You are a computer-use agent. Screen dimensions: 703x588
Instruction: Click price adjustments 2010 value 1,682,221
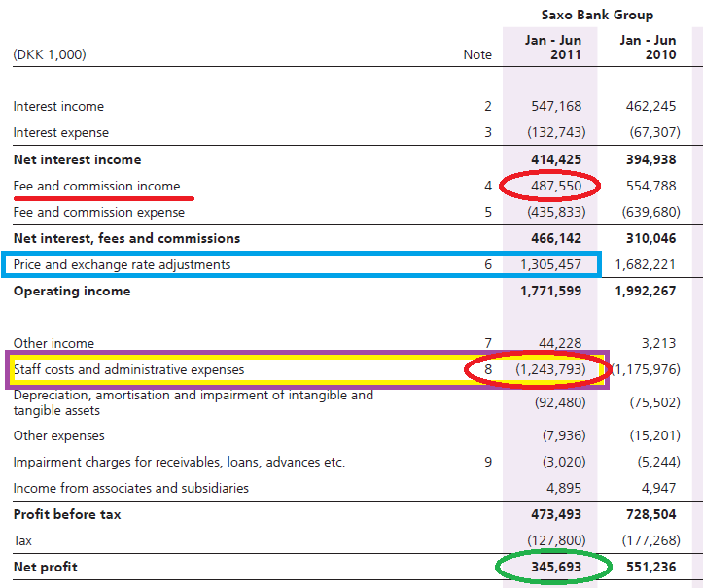tap(646, 265)
